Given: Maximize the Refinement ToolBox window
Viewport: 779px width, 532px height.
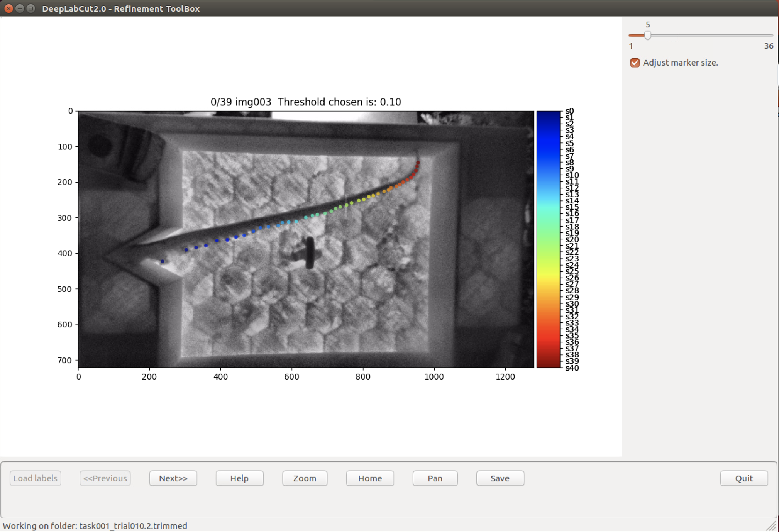Looking at the screenshot, I should (31, 8).
